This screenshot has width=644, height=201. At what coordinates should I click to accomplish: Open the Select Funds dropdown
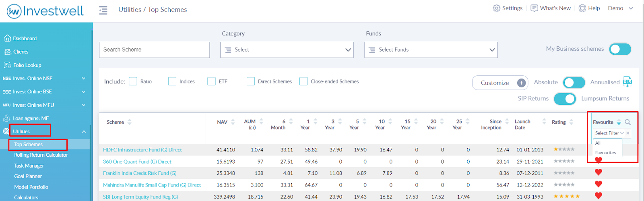431,50
